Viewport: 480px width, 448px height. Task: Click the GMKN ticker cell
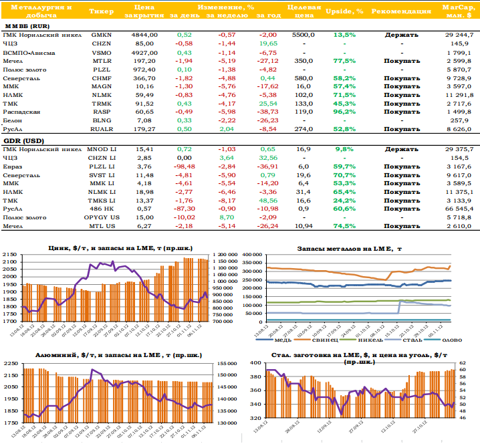(102, 35)
